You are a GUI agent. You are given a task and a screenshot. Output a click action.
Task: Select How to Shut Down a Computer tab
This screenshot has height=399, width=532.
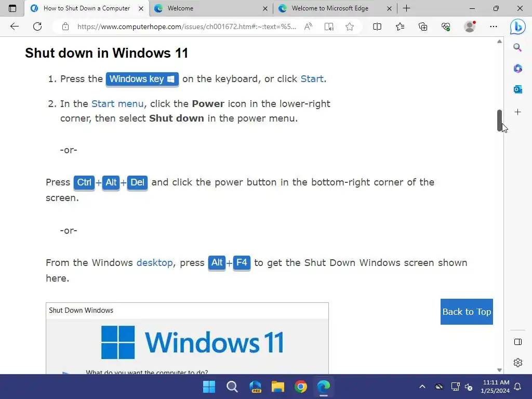(x=86, y=8)
